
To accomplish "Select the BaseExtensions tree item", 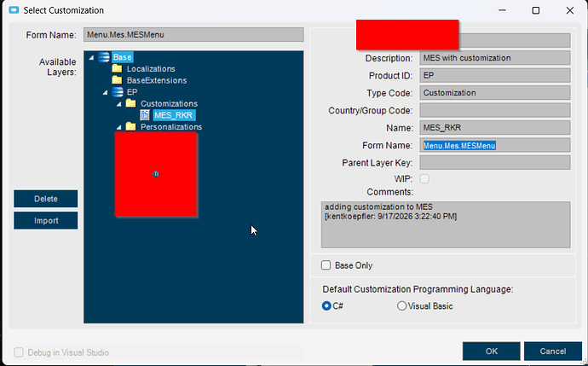I will coord(157,80).
